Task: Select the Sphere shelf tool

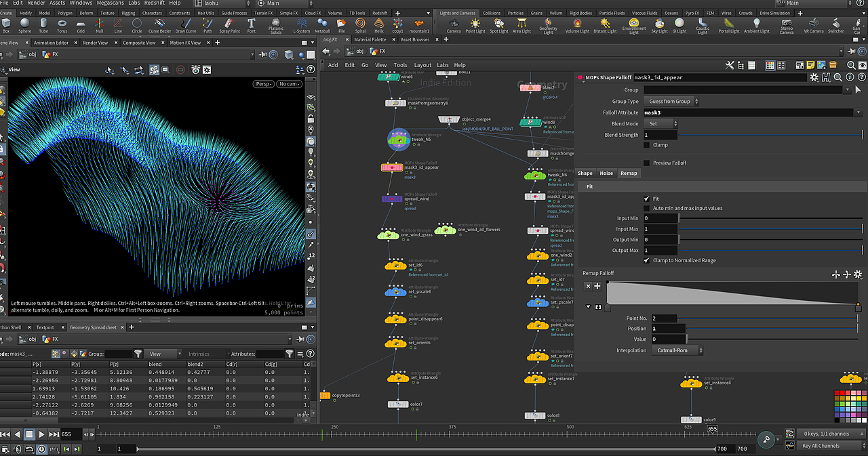Action: coord(25,26)
